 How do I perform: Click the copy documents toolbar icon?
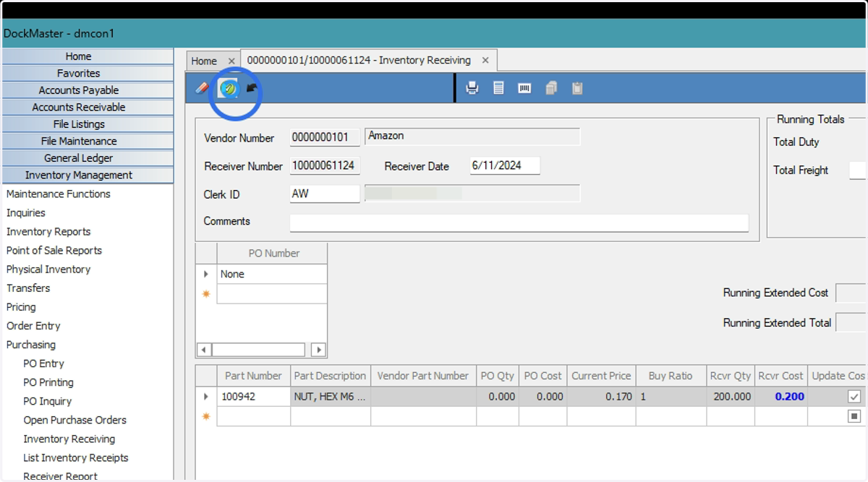tap(551, 88)
